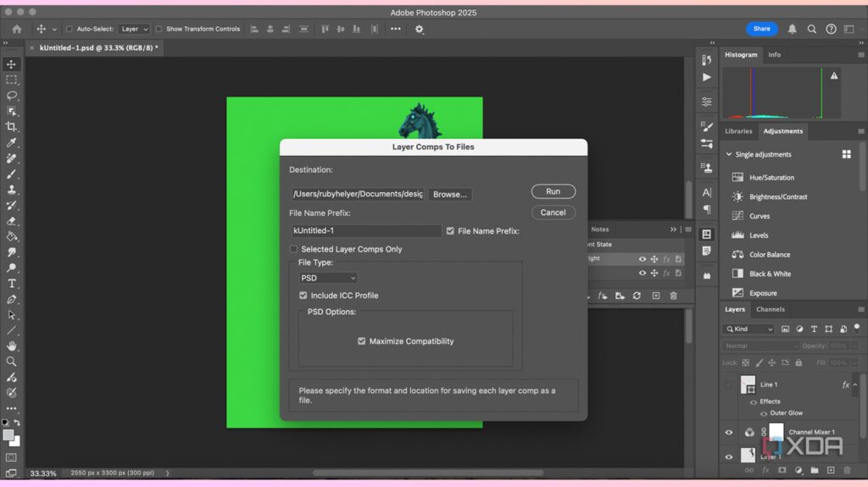Open the Search magnifier icon
The width and height of the screenshot is (868, 487).
pos(811,29)
